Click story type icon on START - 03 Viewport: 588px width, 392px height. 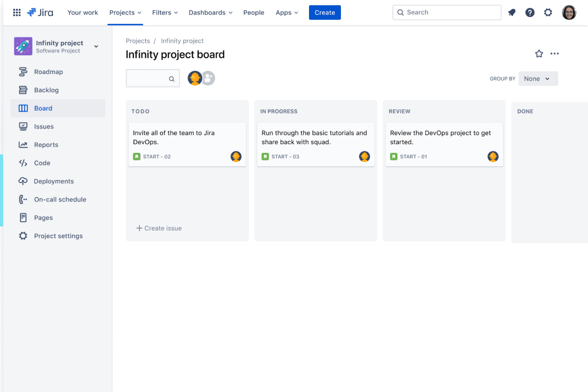[x=265, y=156]
